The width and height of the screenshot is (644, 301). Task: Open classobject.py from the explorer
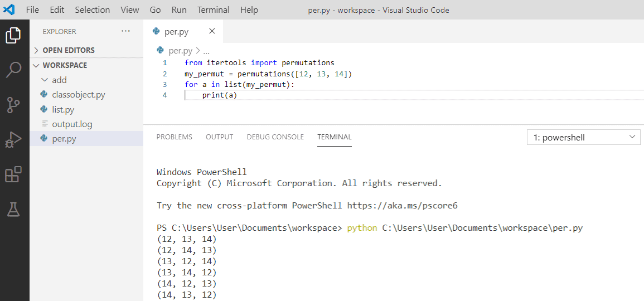coord(79,95)
